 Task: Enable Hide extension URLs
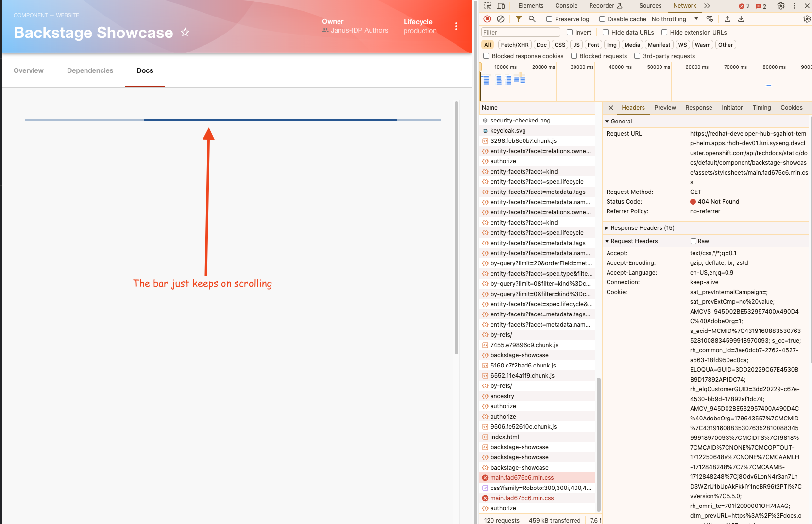click(664, 32)
